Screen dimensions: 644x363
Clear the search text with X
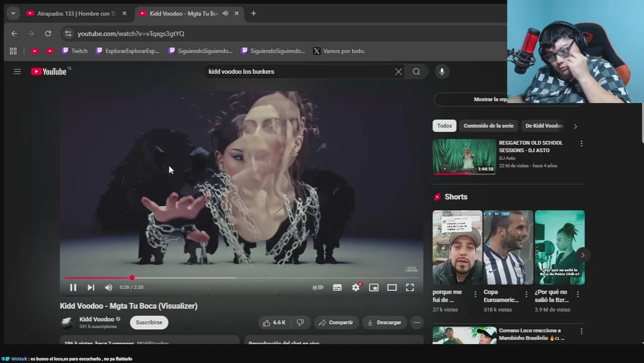[399, 72]
